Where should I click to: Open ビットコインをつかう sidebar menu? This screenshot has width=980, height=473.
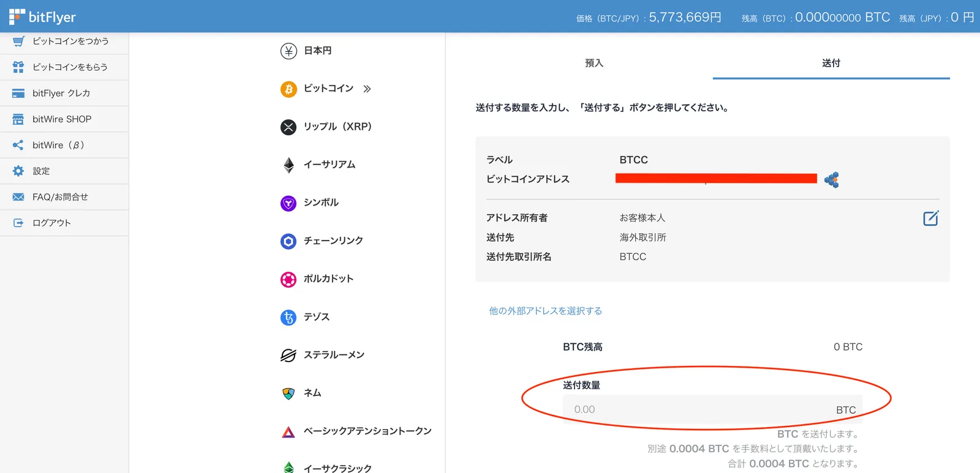[x=64, y=41]
